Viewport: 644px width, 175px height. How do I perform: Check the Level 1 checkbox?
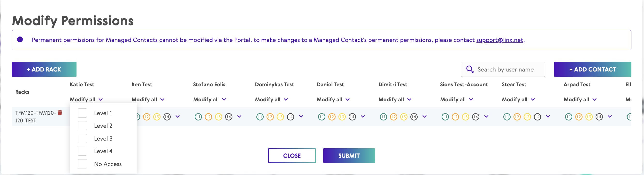tap(82, 113)
